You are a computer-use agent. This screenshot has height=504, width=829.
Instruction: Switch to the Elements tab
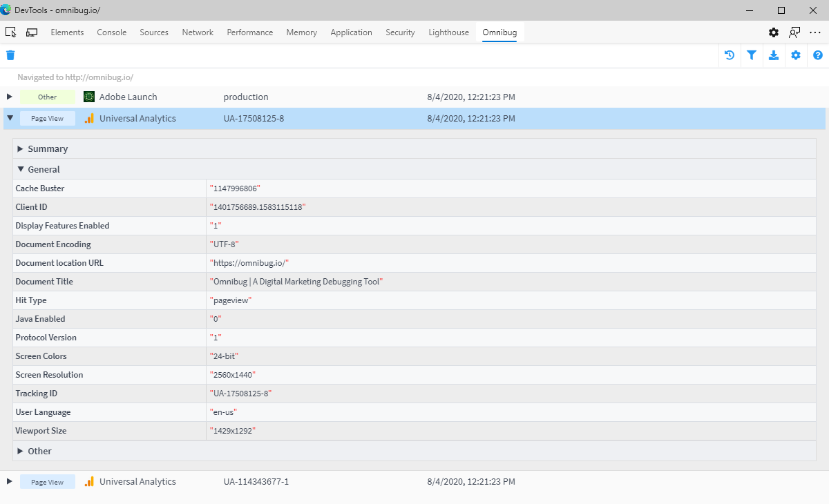pyautogui.click(x=67, y=32)
